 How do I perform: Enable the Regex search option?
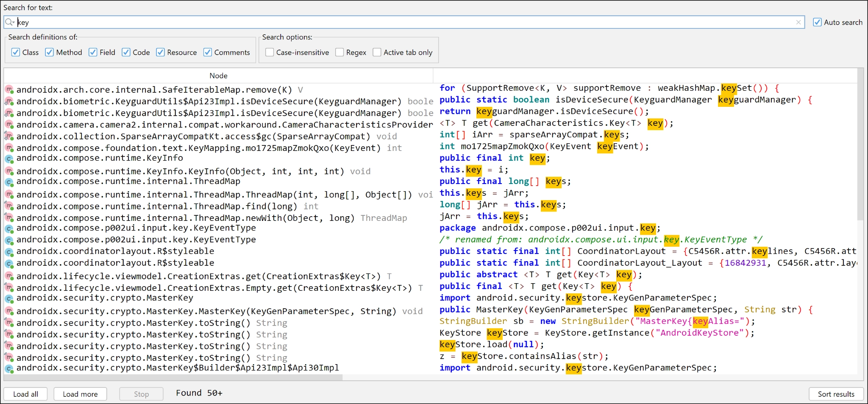(339, 52)
